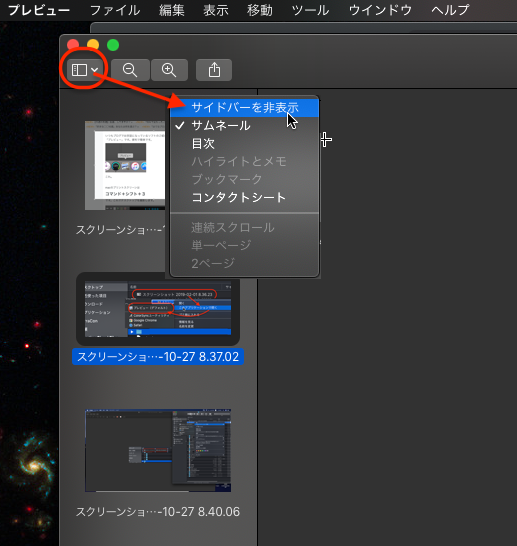The height and width of the screenshot is (546, 517).
Task: Select highlighted thumbnail 10-27 8.37.02
Action: [158, 309]
